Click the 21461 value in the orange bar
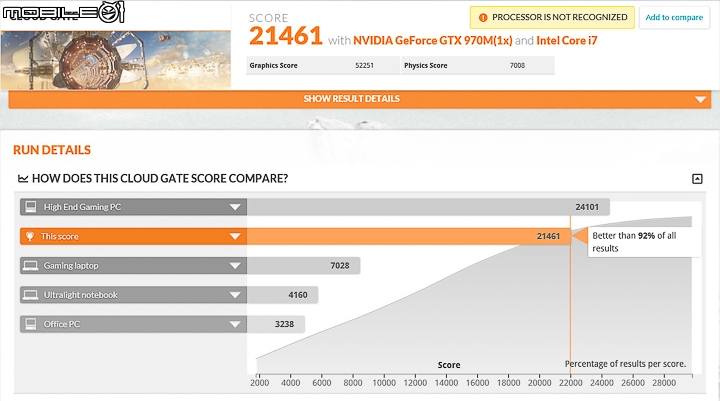This screenshot has height=401, width=720. [548, 236]
